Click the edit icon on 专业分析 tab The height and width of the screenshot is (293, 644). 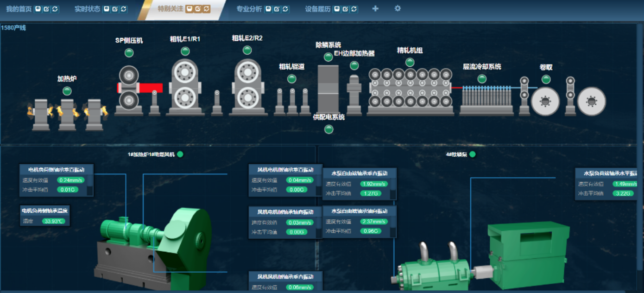(277, 9)
